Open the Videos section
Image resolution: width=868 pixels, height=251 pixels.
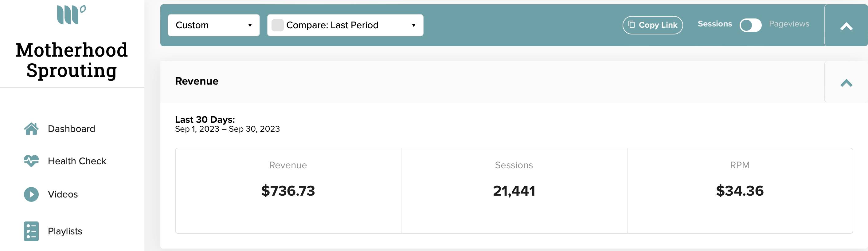[63, 194]
